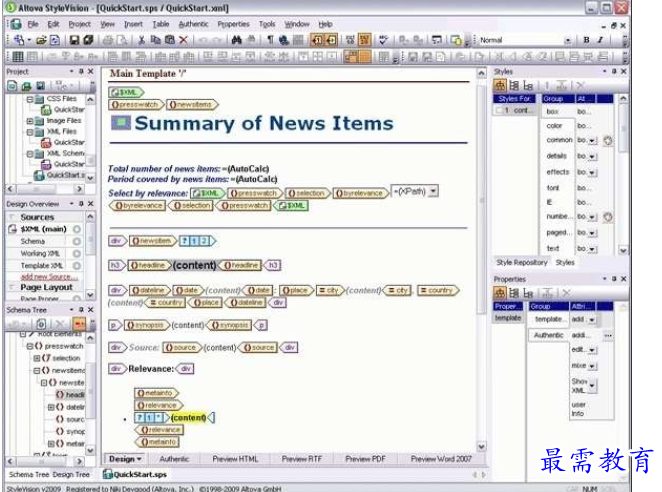Viewport: 662px width, 492px height.
Task: Open the Properties menu
Action: 233,24
